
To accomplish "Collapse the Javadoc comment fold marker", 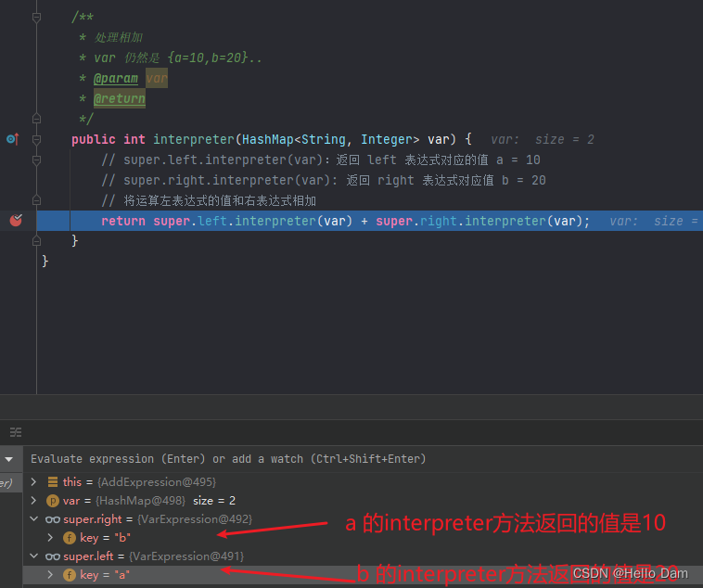I will [x=37, y=18].
